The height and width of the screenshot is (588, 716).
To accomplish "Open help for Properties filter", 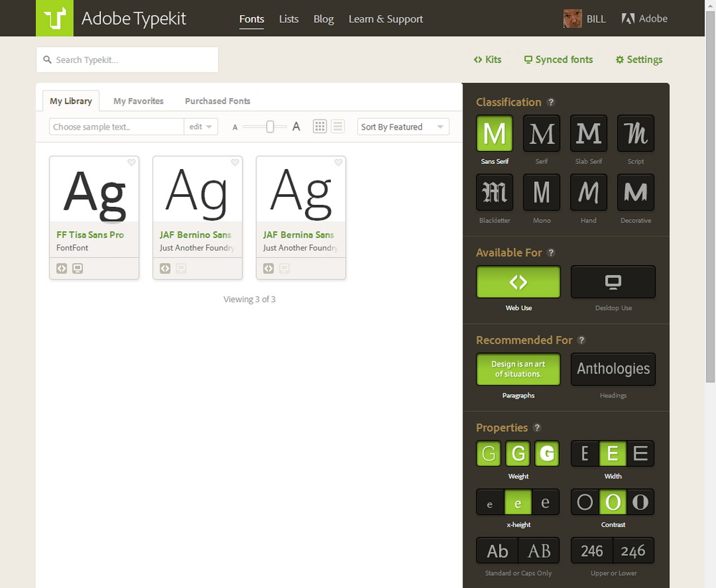I will 537,428.
